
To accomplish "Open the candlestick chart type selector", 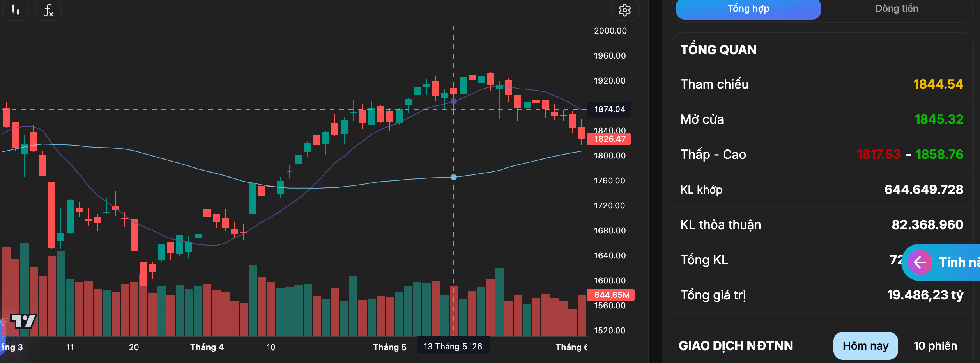I will click(16, 10).
